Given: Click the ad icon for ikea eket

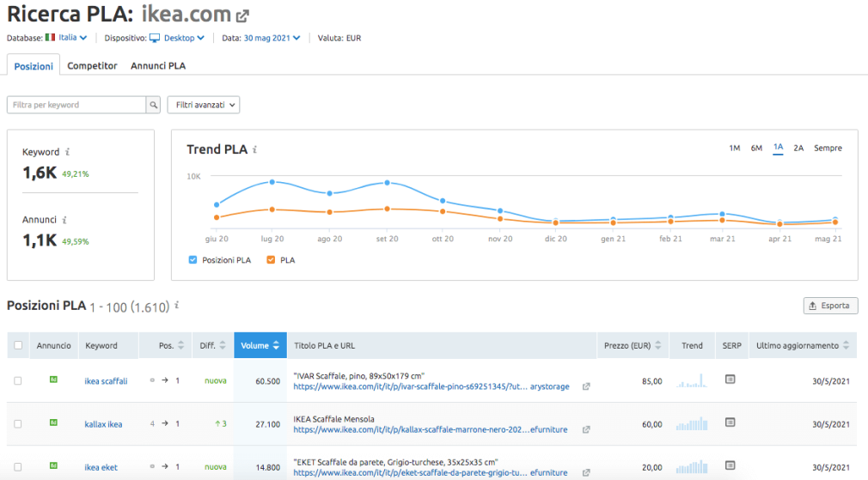Looking at the screenshot, I should (x=53, y=465).
